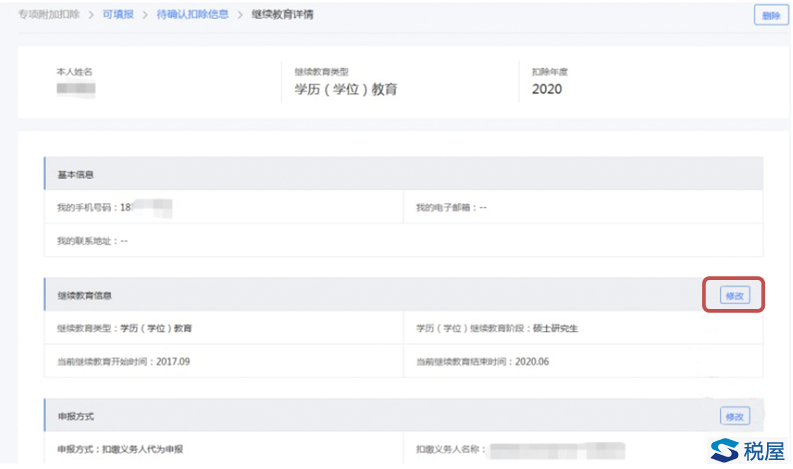Navigate to 待确认扣除信息 breadcrumb link
Image resolution: width=793 pixels, height=469 pixels.
192,14
